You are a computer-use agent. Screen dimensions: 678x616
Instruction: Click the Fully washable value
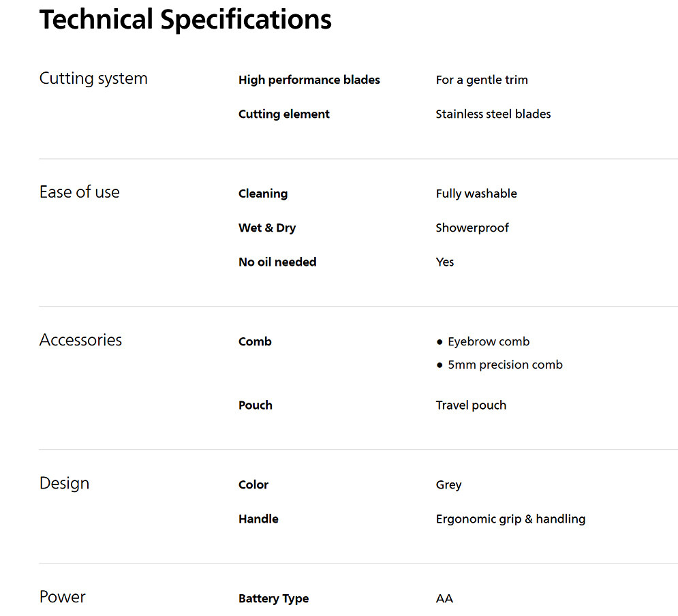[x=476, y=194]
